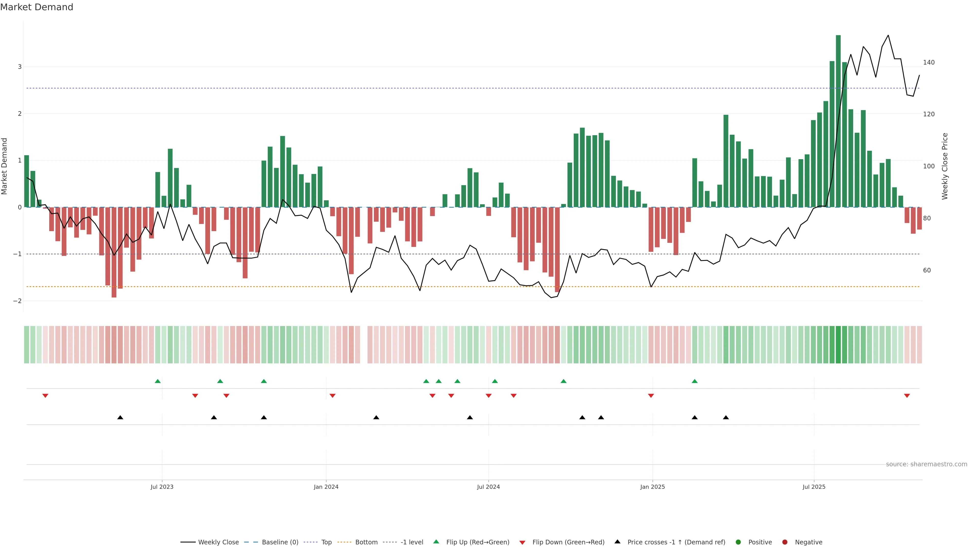
Task: Click the Market Demand chart title
Action: click(36, 7)
